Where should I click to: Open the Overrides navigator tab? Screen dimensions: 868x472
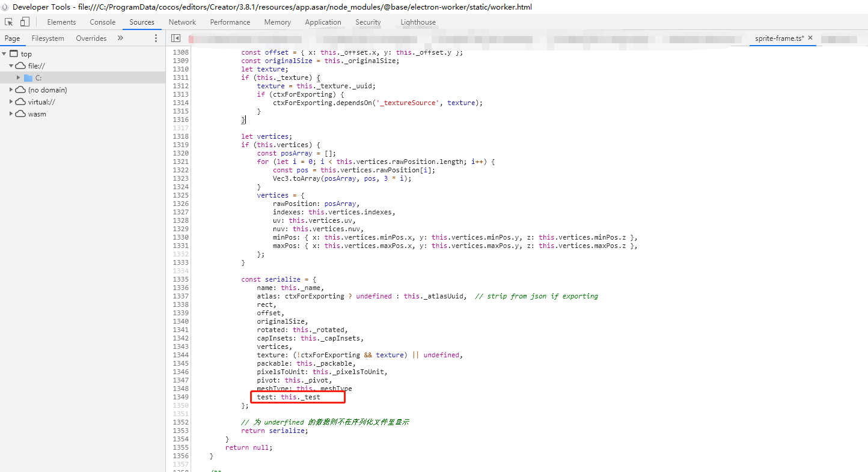91,38
